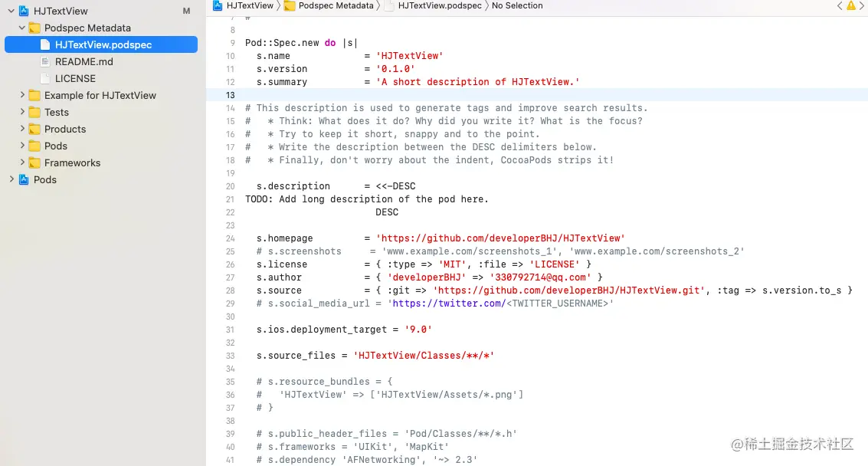This screenshot has width=868, height=466.
Task: Click the Podspec Metadata folder icon in jump bar
Action: (x=290, y=5)
